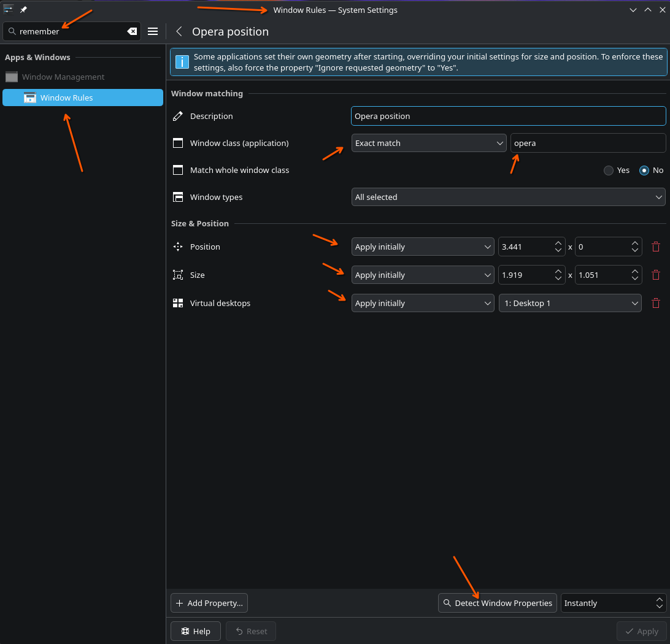Click Detect Window Properties button
This screenshot has width=670, height=644.
click(497, 604)
